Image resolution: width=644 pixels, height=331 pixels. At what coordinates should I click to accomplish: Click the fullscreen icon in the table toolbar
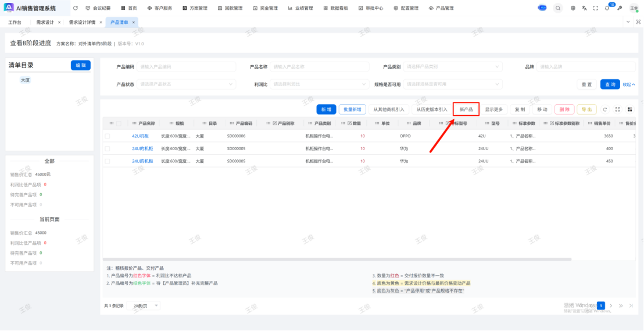(x=617, y=109)
